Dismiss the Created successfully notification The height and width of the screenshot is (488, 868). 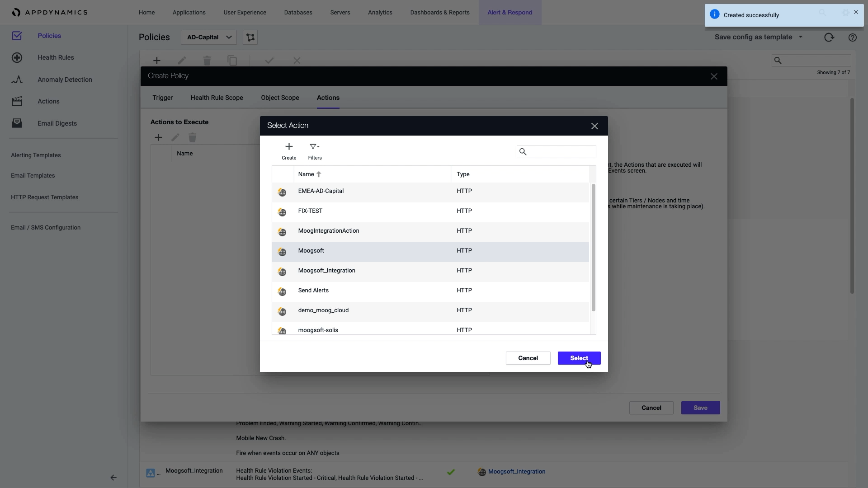tap(856, 12)
